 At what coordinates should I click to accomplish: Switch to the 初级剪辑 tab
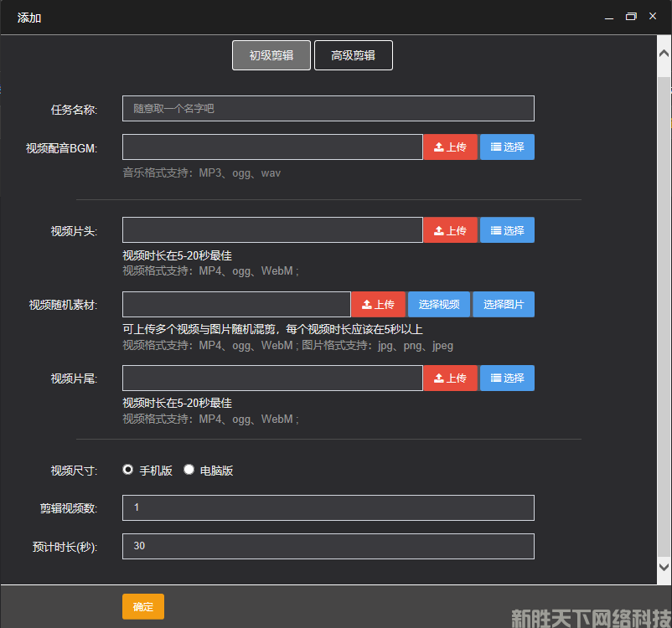click(271, 55)
